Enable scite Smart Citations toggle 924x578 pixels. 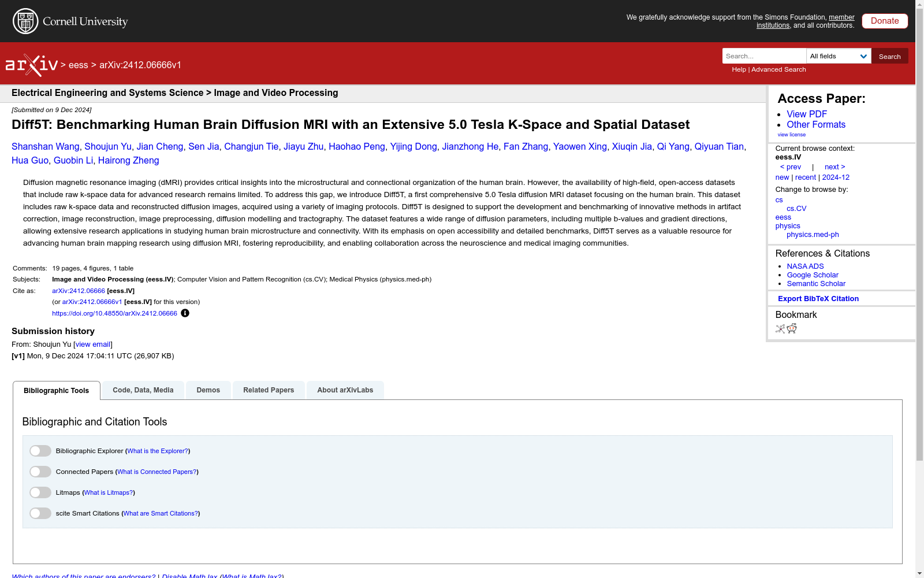tap(40, 513)
